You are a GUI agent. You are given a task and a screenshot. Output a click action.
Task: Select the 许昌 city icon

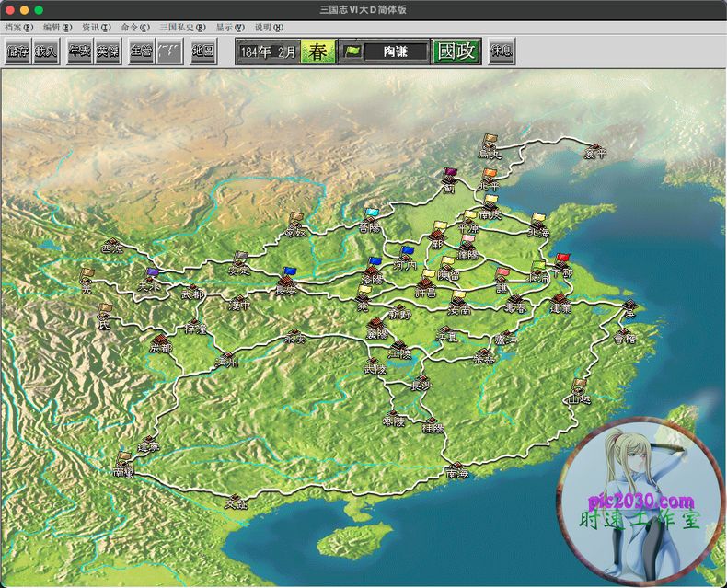426,283
